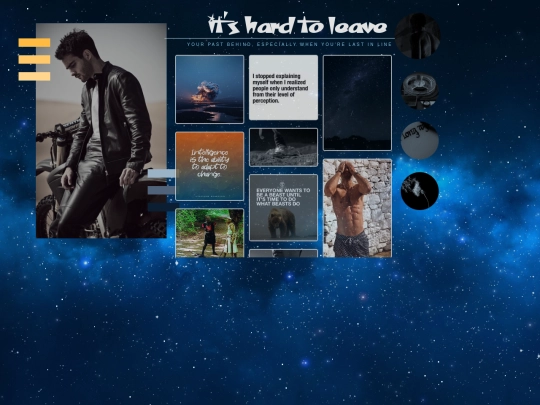Select the dark navy color swatch
540x405 pixels.
[x=163, y=207]
